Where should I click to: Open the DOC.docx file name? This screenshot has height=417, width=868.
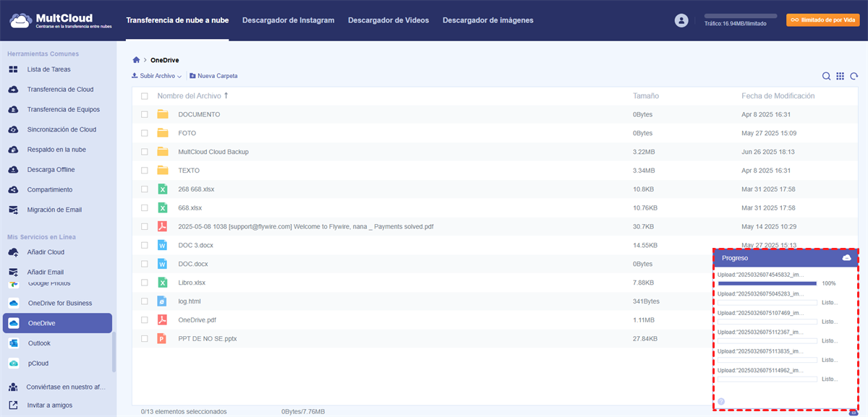point(193,264)
